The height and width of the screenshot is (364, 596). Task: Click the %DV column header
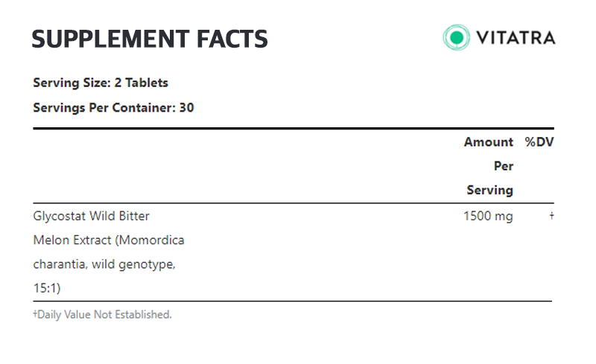tap(539, 142)
